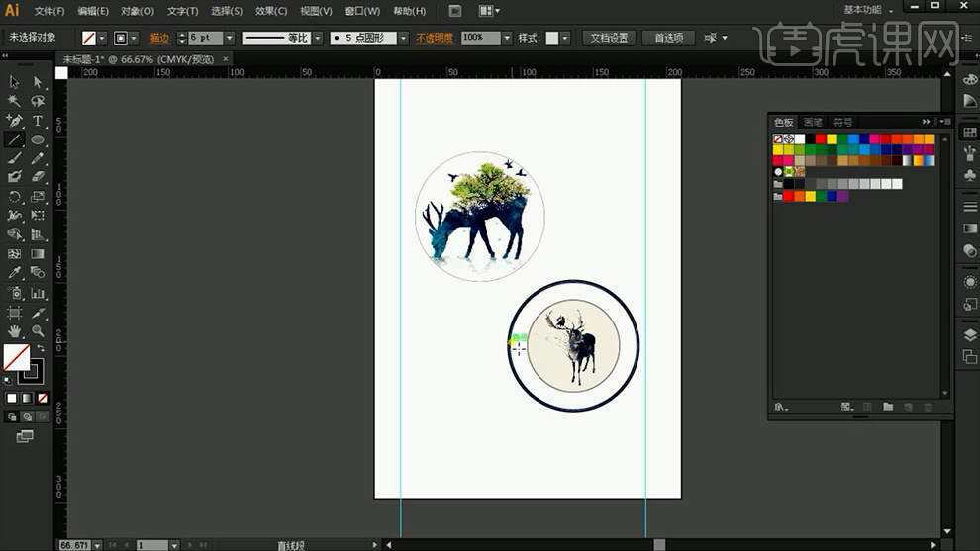Choose the Magic Wand tool
Image resolution: width=980 pixels, height=551 pixels.
point(14,101)
